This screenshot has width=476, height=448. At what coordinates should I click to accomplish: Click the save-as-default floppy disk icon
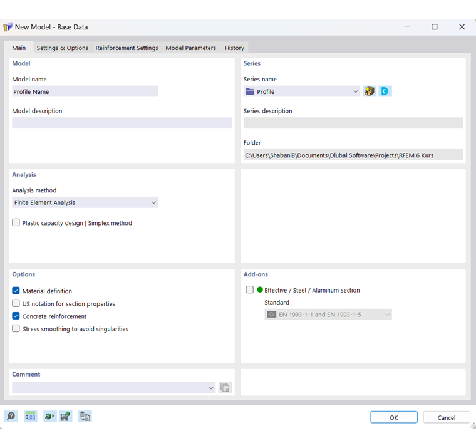click(x=66, y=416)
